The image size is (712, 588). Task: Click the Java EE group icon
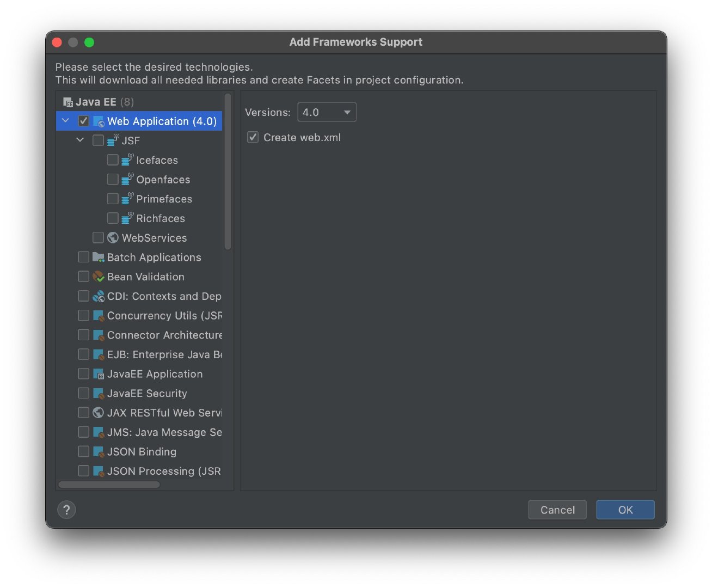tap(68, 102)
